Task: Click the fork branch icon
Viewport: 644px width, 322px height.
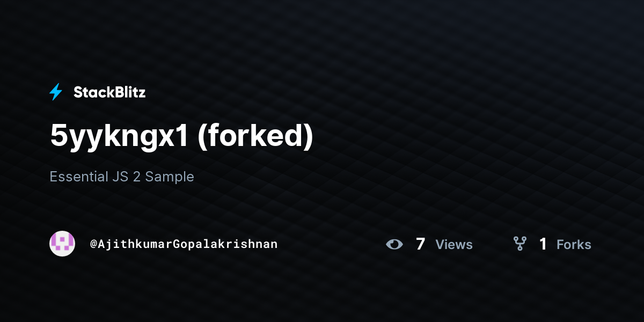Action: [519, 244]
